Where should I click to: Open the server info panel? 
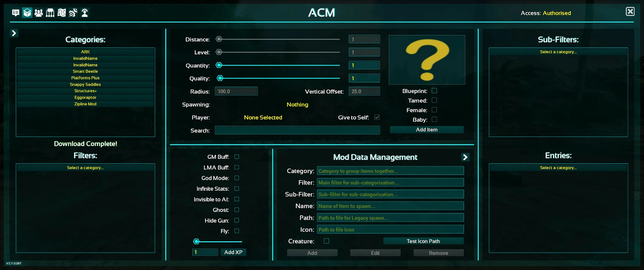pyautogui.click(x=15, y=12)
